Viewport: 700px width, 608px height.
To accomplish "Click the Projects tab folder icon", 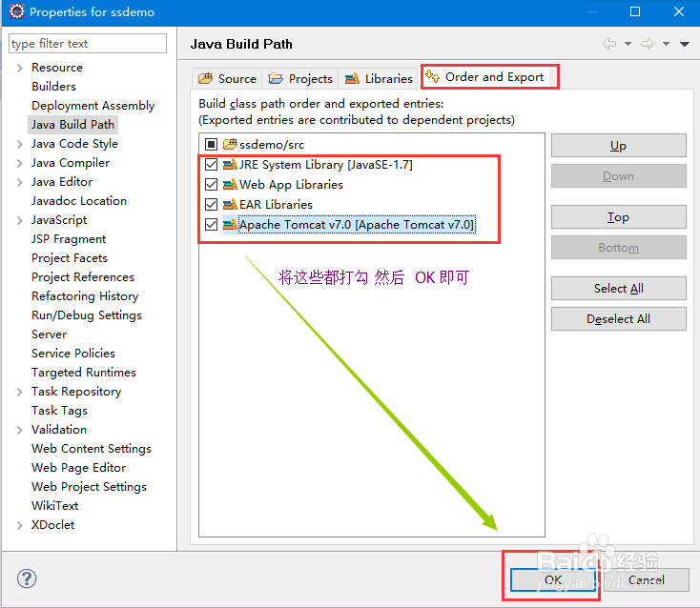I will click(x=276, y=79).
